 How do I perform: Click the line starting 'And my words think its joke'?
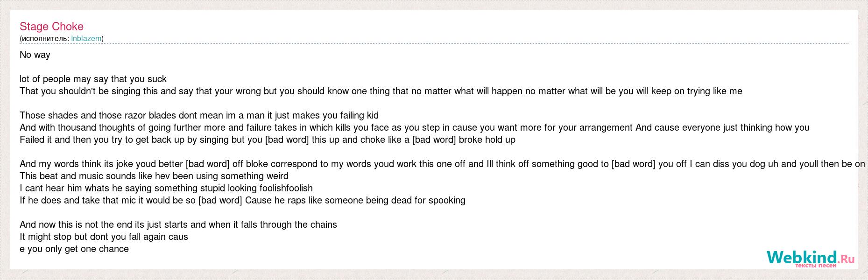pyautogui.click(x=442, y=164)
